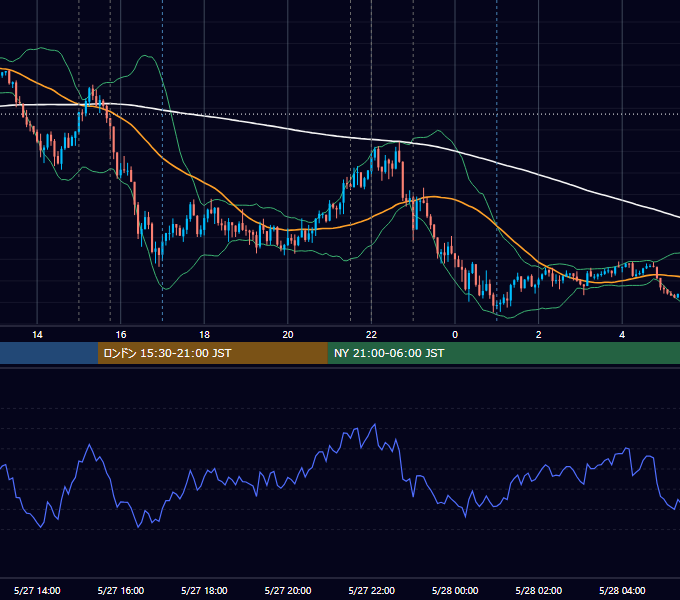Click the '16' hour label on price chart axis
Screen dimensions: 680x600
click(x=121, y=335)
